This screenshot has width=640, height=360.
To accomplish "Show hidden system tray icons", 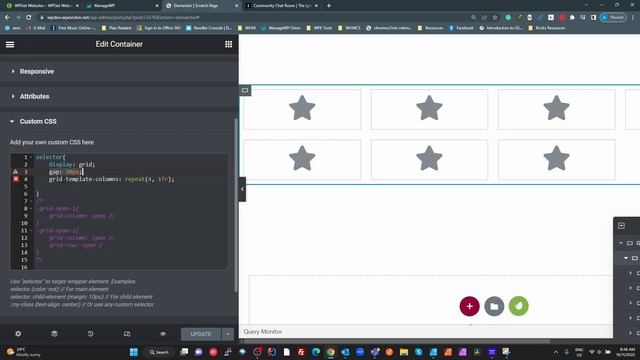I will coord(556,352).
